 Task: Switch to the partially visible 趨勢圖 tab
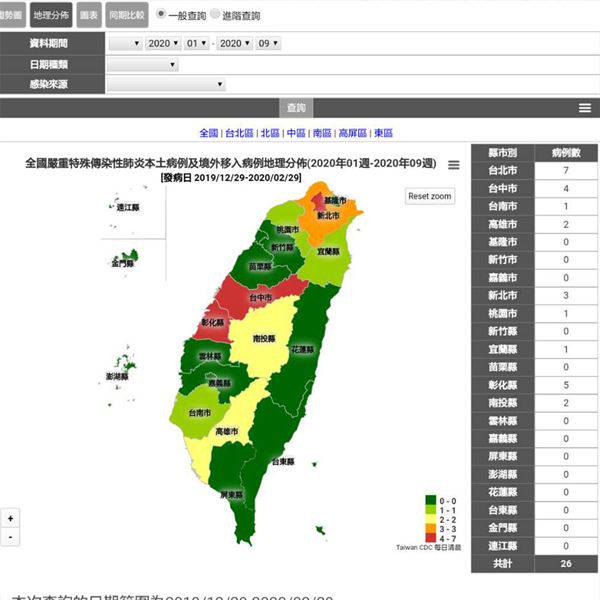click(12, 15)
